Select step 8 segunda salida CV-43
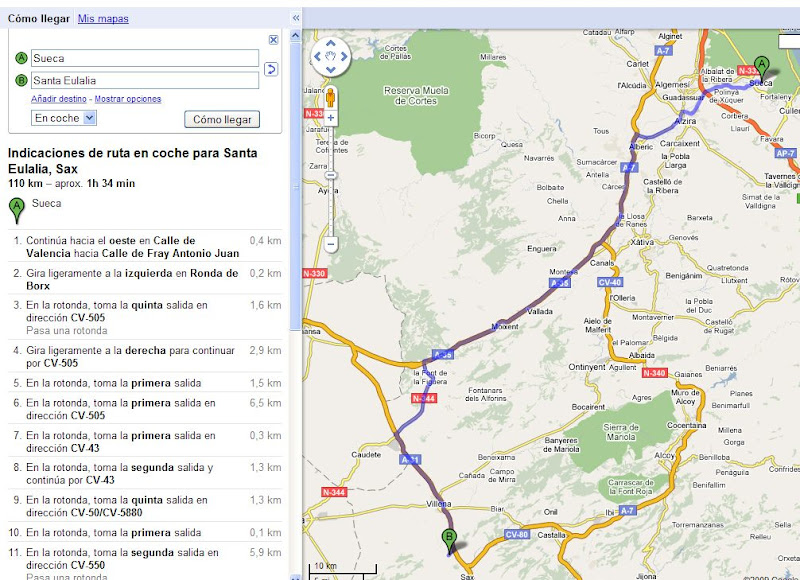Image resolution: width=800 pixels, height=580 pixels. (145, 473)
